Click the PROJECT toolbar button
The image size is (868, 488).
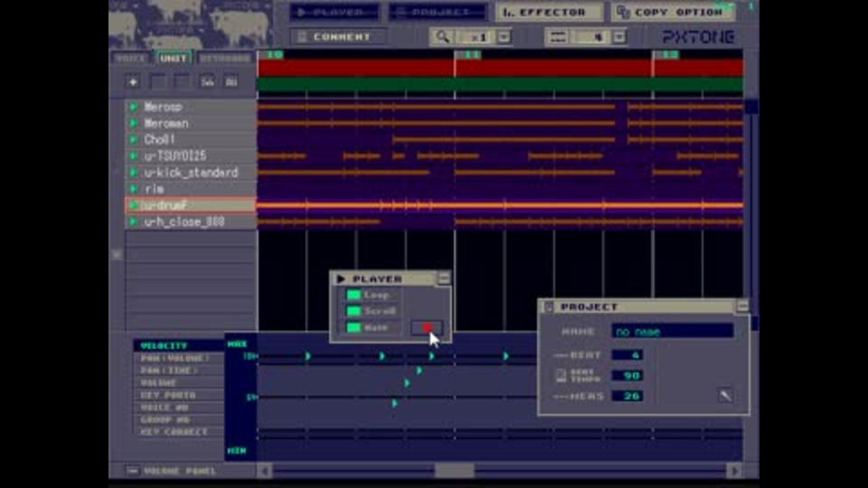pyautogui.click(x=438, y=12)
